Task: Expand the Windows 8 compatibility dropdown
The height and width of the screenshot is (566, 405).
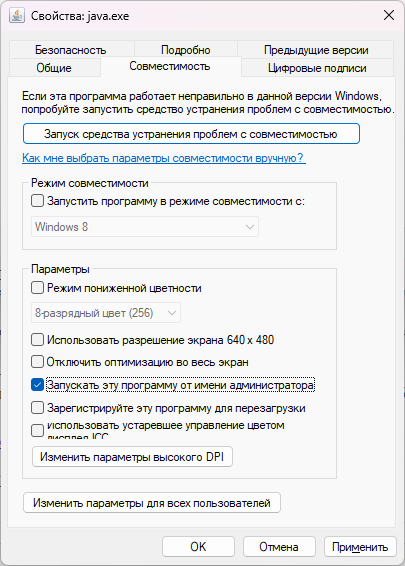Action: tap(145, 227)
